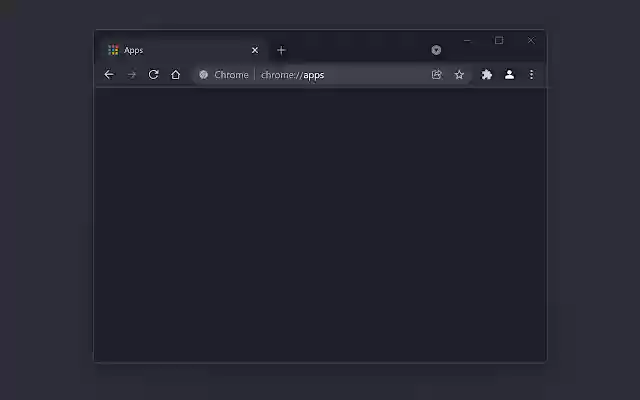This screenshot has width=640, height=400.
Task: Click the forward navigation arrow
Action: click(132, 75)
